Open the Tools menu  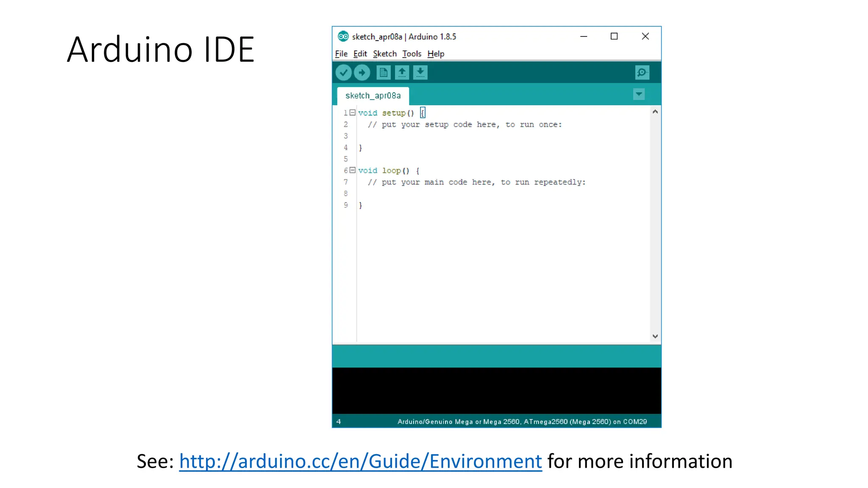[412, 54]
